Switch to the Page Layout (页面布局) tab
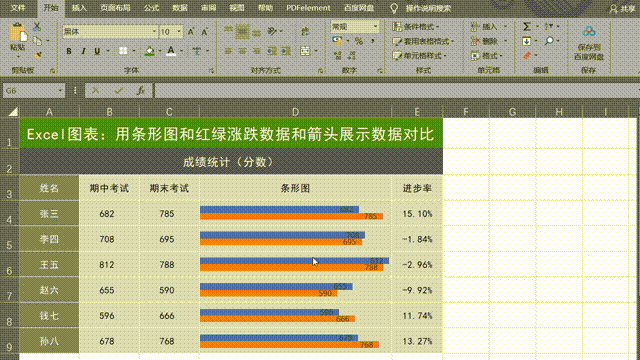Screen dimensions: 640x360 coord(115,8)
